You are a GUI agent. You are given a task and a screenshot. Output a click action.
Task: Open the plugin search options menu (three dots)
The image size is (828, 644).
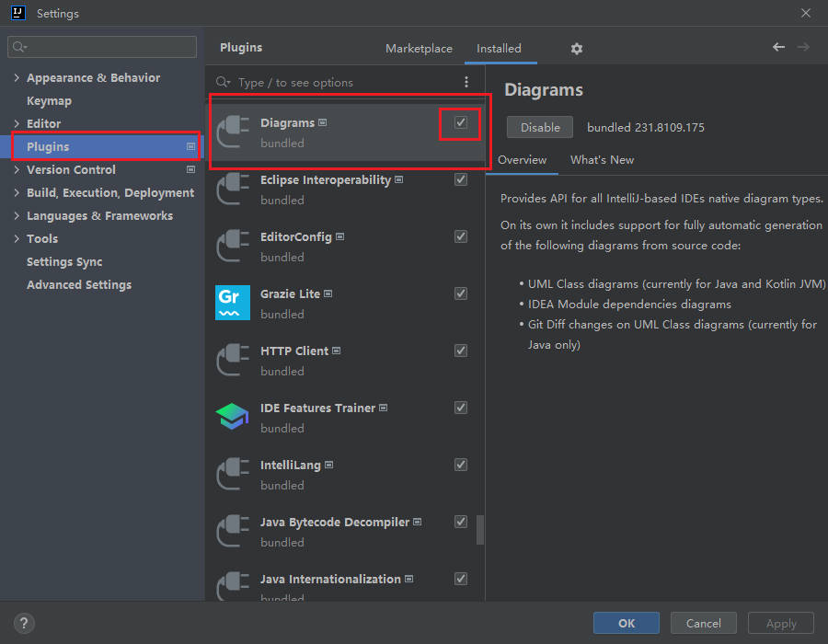466,83
